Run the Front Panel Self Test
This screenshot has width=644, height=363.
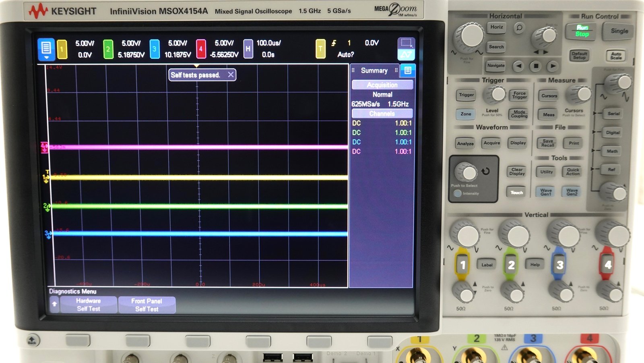pos(147,305)
